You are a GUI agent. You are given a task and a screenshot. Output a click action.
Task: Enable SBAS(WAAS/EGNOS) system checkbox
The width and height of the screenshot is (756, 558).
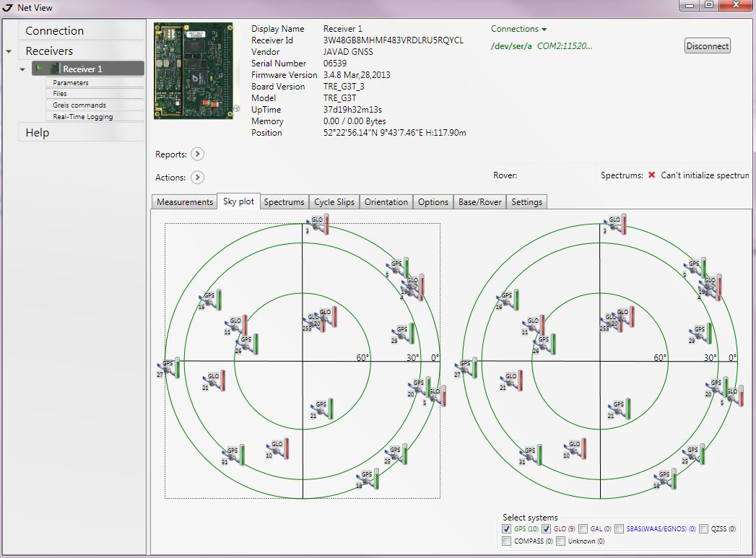click(x=619, y=528)
